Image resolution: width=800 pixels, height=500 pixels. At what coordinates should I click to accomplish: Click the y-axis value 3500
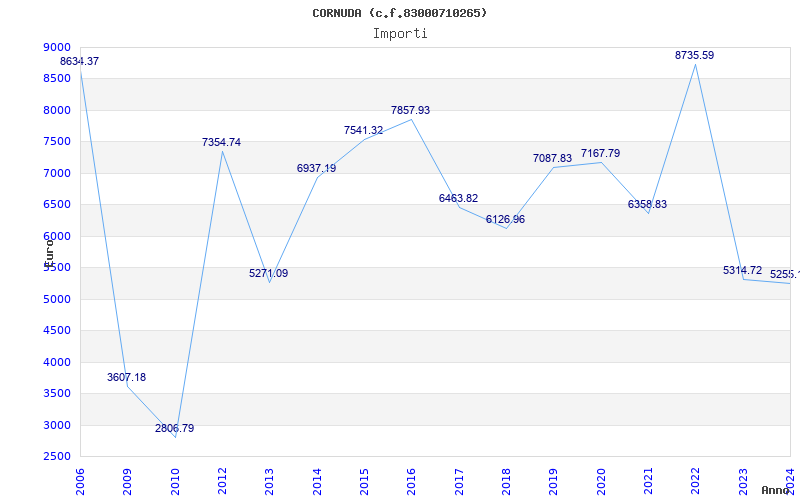57,393
